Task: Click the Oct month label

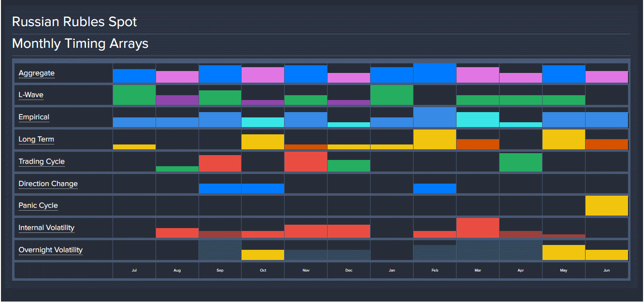Action: click(x=263, y=271)
